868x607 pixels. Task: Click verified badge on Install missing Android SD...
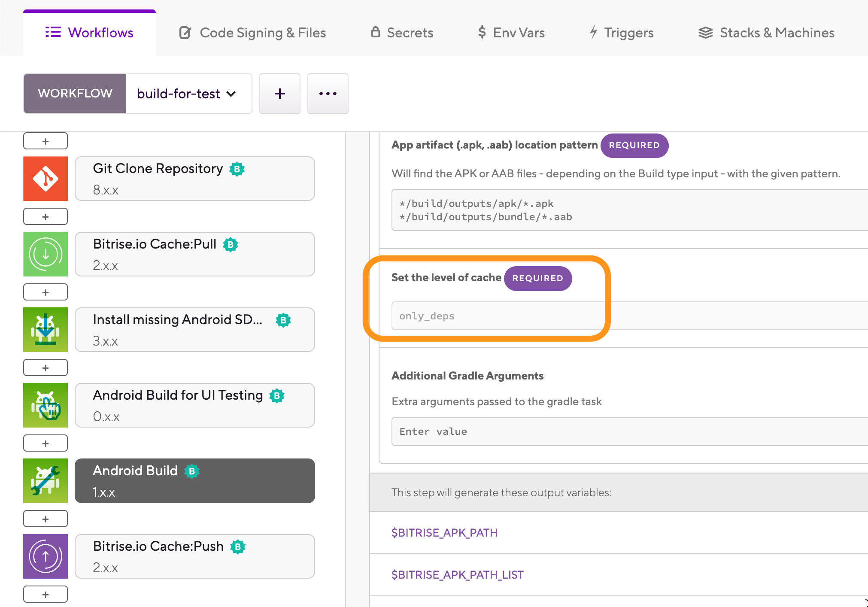283,320
